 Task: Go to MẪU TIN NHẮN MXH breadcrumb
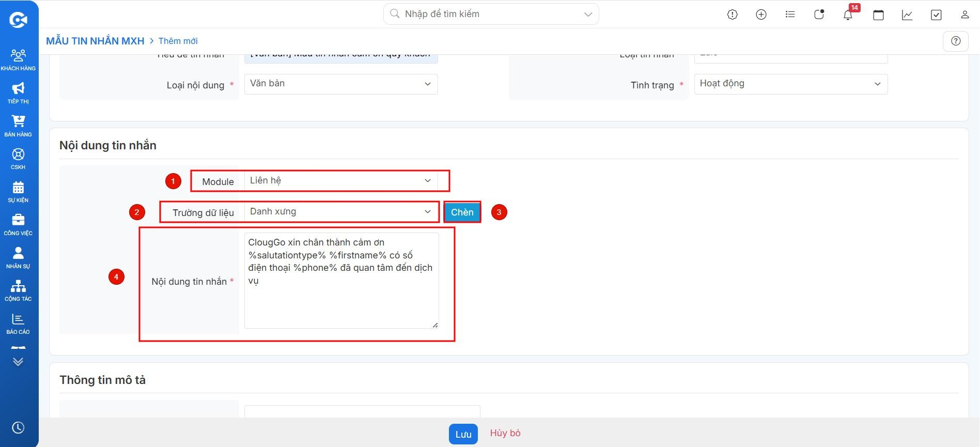tap(95, 41)
